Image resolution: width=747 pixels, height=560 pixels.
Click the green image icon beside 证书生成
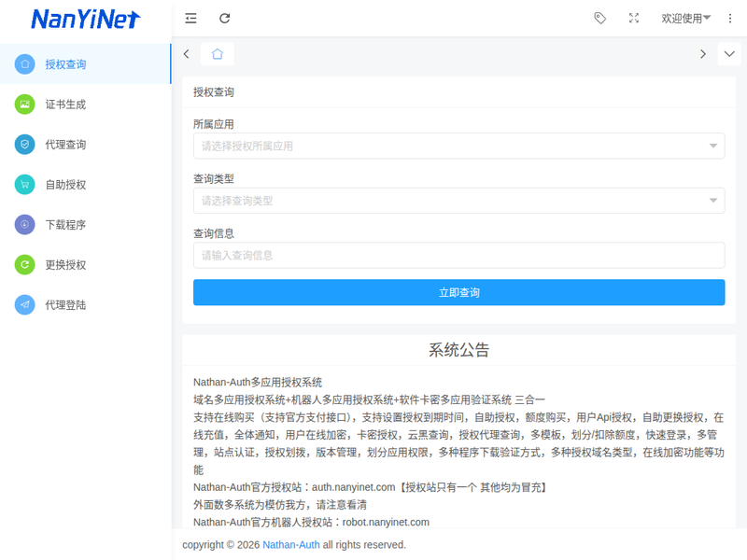(x=25, y=105)
